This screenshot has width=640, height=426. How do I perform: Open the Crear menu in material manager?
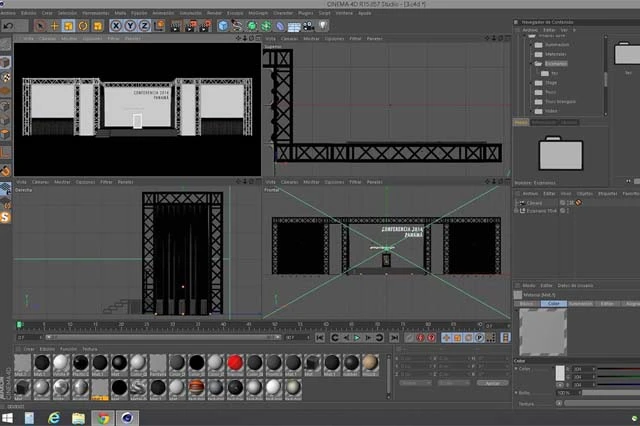29,349
